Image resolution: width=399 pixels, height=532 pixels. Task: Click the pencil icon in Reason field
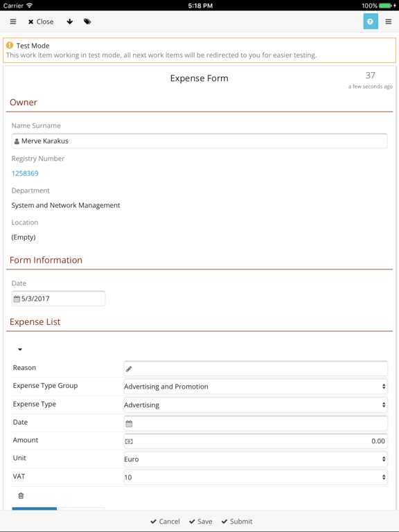click(x=129, y=369)
